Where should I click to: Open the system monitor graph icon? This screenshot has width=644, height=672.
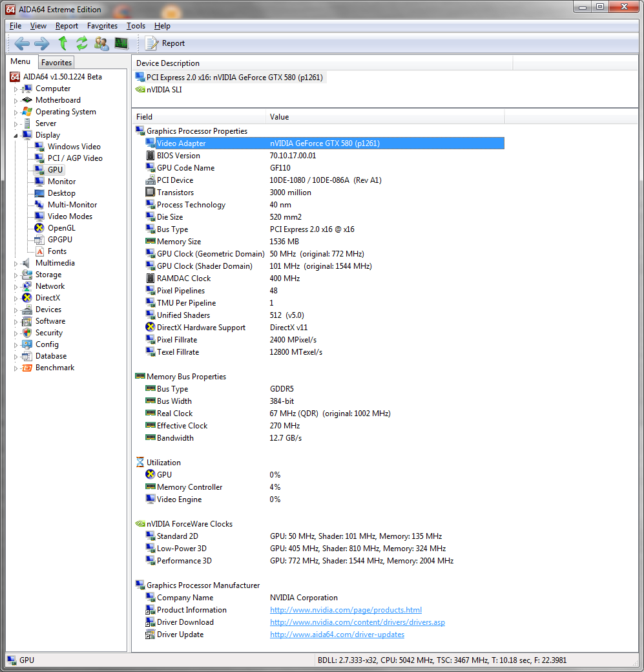tap(121, 43)
